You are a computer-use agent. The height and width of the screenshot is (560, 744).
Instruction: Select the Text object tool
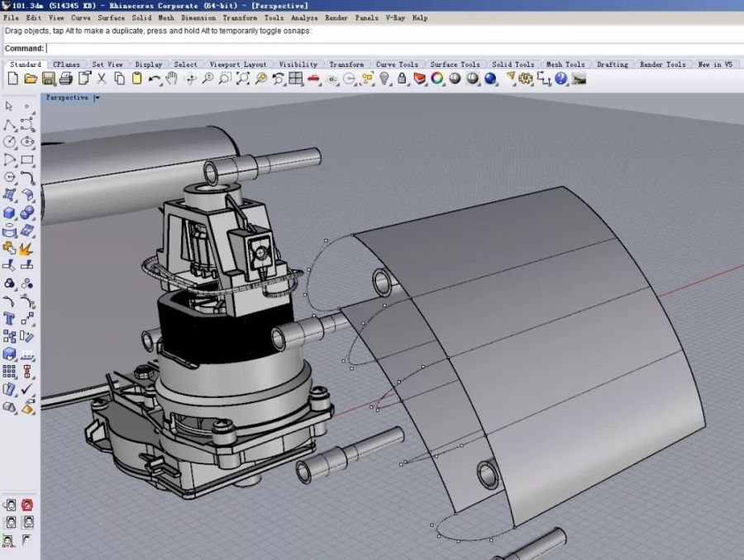click(10, 318)
